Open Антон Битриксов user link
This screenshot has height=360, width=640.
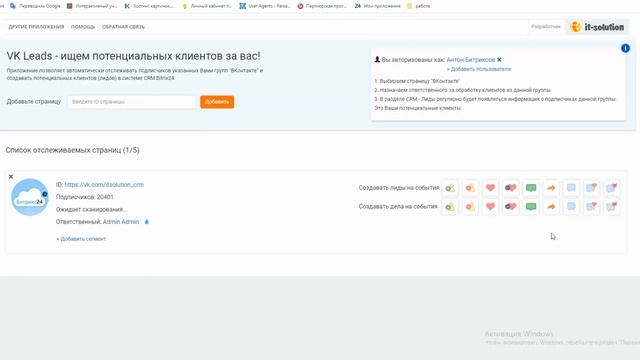point(471,60)
